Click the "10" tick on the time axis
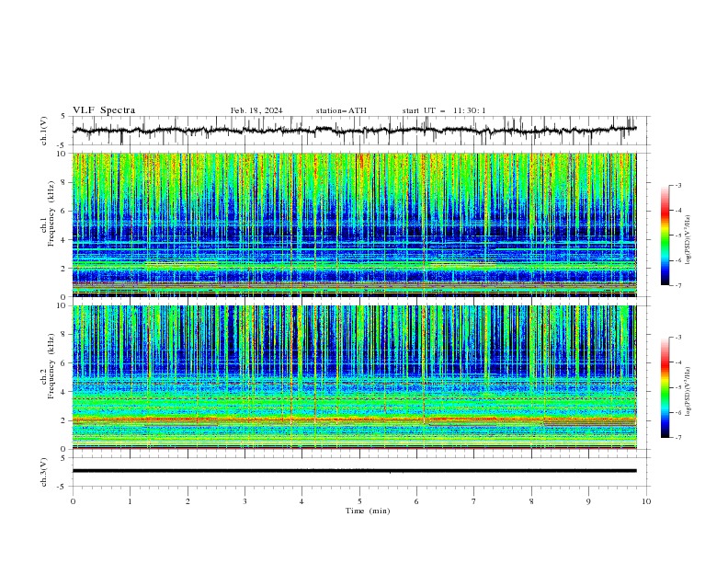Image resolution: width=728 pixels, height=563 pixels. coord(646,501)
